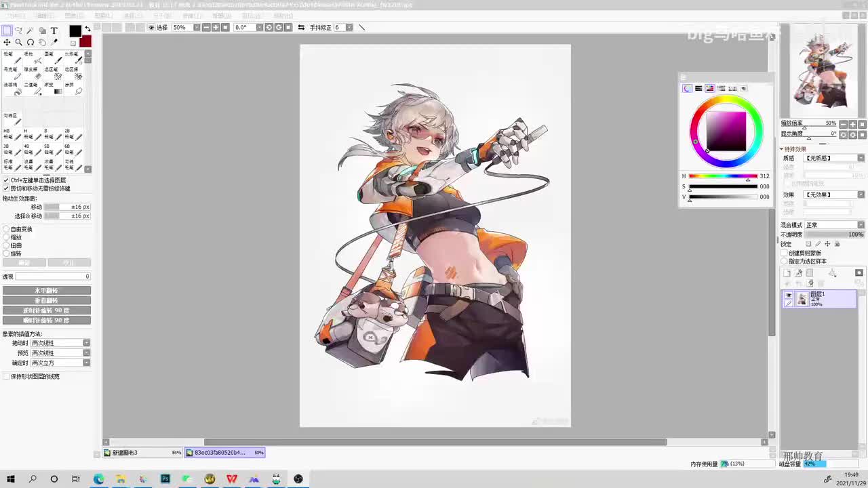Show the color swatches panel
868x488 pixels.
click(x=733, y=89)
